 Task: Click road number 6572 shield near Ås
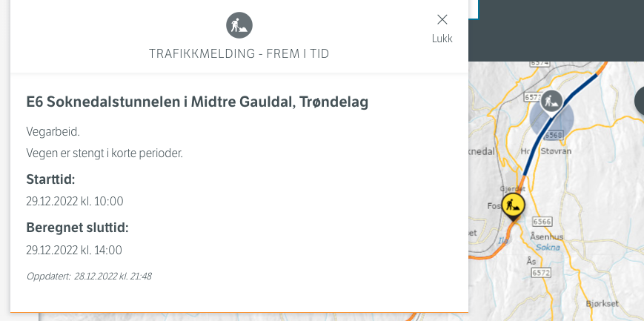(540, 274)
